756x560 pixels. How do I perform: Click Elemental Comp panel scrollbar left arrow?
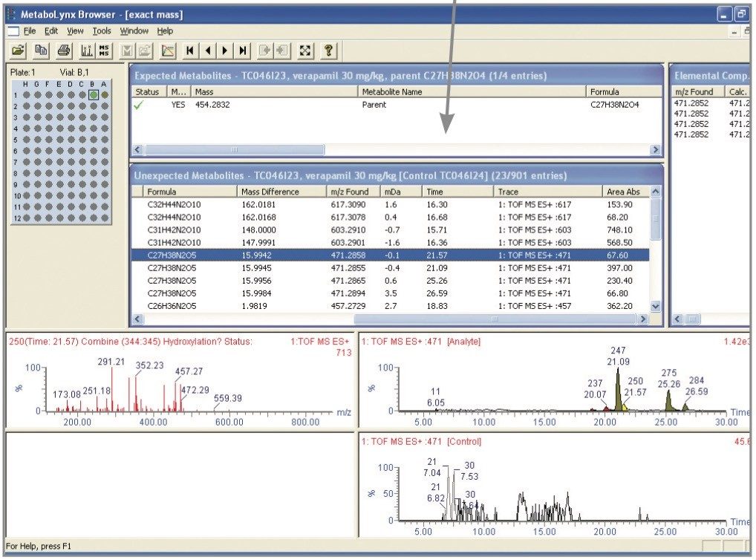tap(677, 319)
